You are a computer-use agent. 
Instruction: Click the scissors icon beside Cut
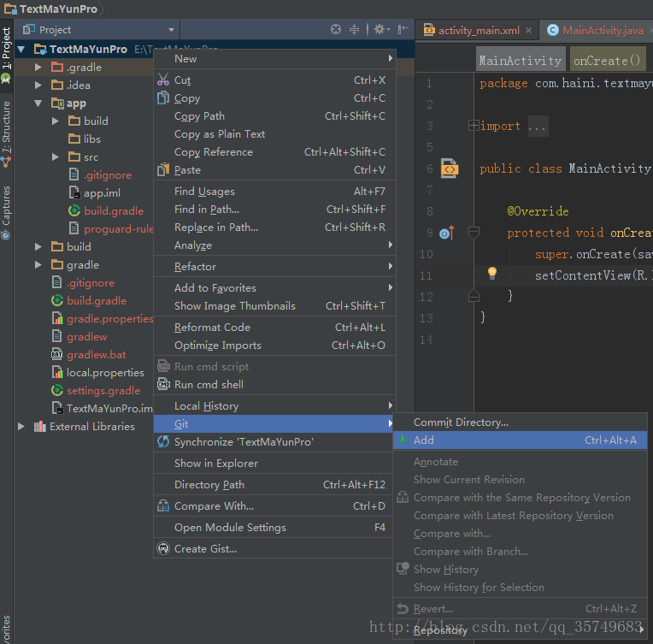click(163, 80)
